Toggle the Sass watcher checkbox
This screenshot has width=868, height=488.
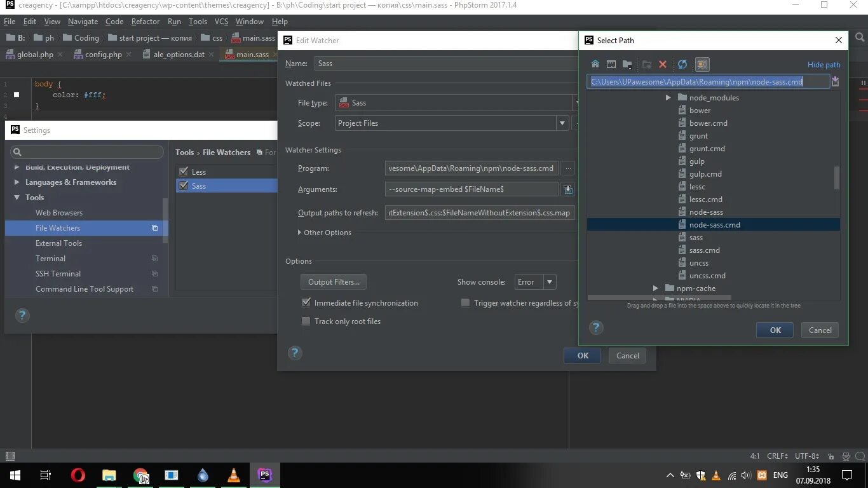(x=184, y=186)
